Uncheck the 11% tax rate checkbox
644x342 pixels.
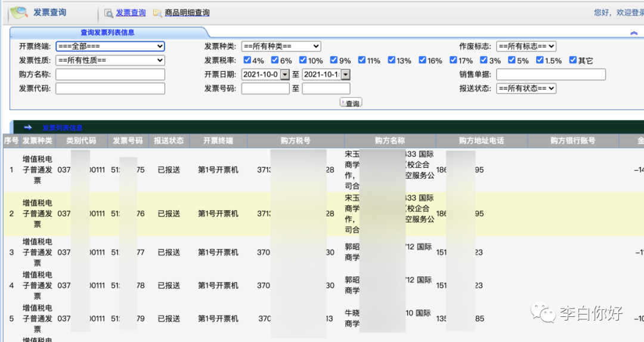click(362, 60)
